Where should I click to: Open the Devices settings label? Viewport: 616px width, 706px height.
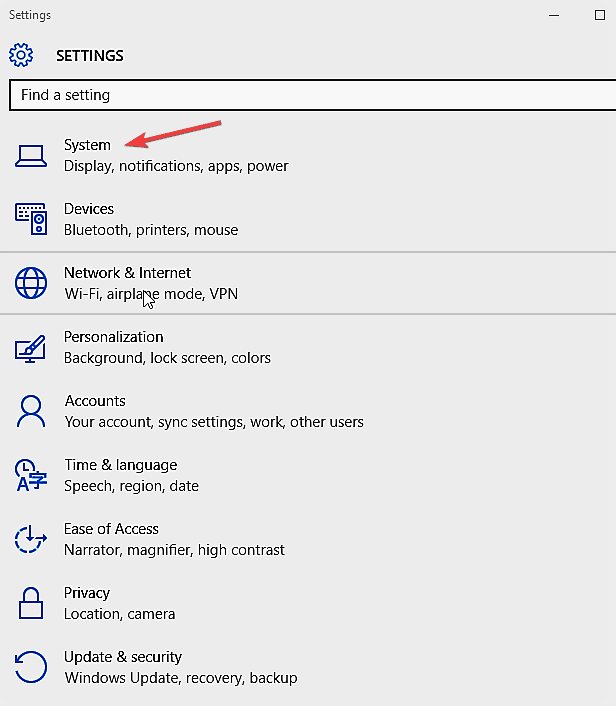[x=89, y=209]
